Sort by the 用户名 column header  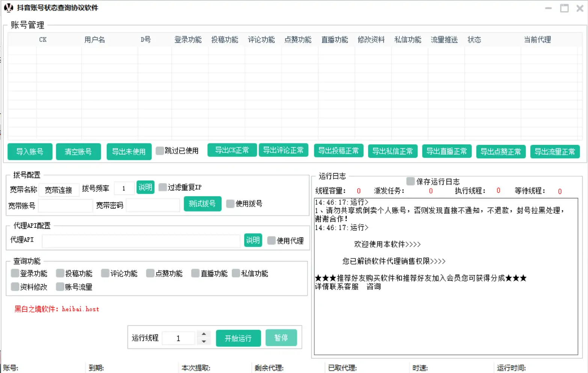[x=95, y=39]
